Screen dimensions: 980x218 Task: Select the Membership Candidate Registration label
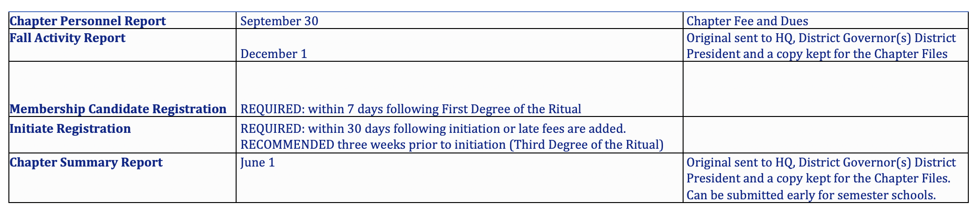(118, 109)
